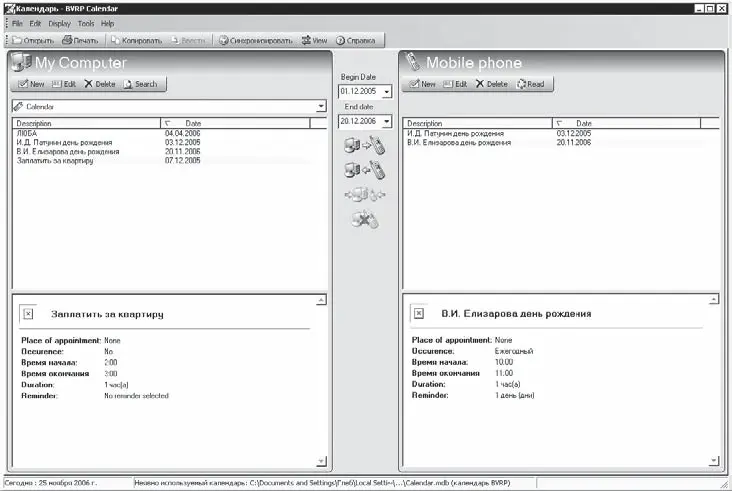Click the computer-to-phone transfer icon
This screenshot has height=491, width=732.
[x=364, y=145]
